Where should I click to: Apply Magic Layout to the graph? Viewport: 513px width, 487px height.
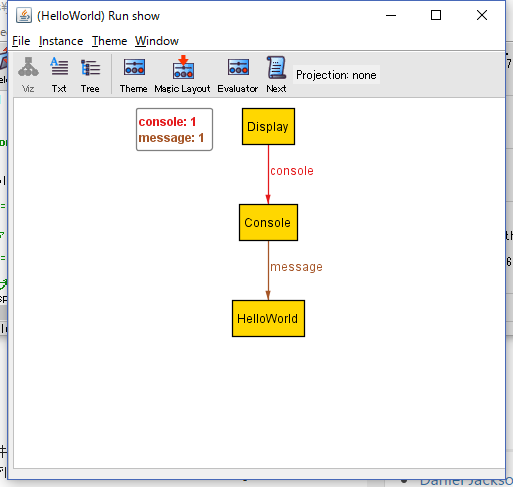[x=182, y=75]
